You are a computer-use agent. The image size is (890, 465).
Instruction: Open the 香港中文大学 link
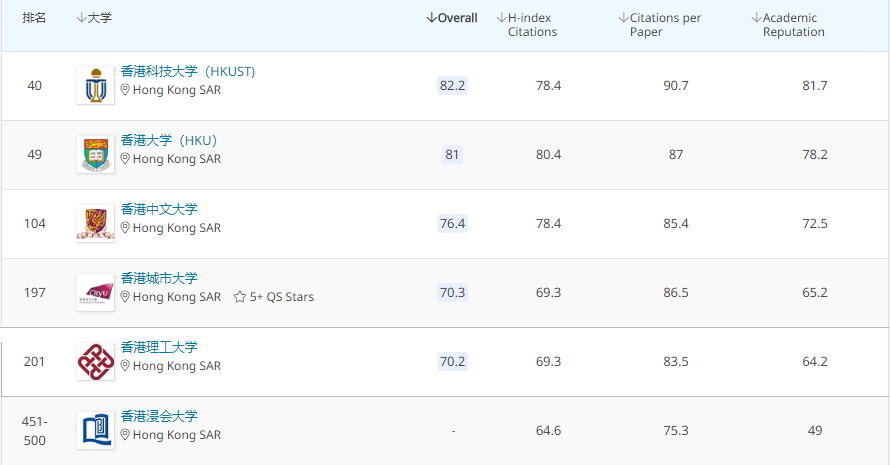pos(159,209)
